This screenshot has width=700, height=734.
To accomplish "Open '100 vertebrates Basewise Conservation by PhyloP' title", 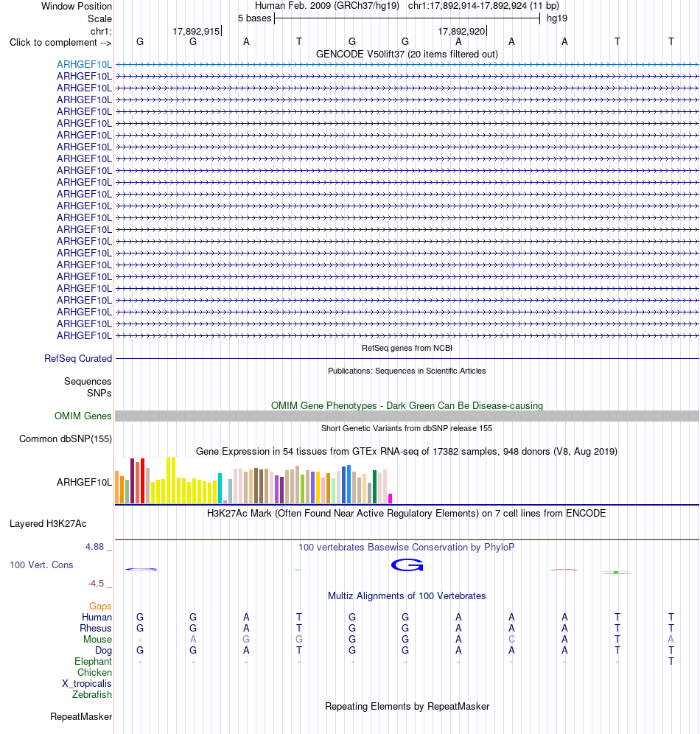I will (407, 548).
